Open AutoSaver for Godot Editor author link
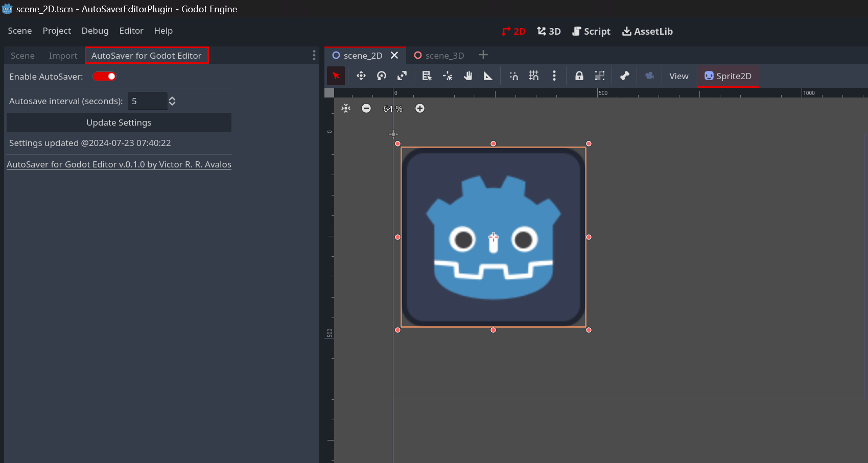868x463 pixels. click(x=119, y=164)
